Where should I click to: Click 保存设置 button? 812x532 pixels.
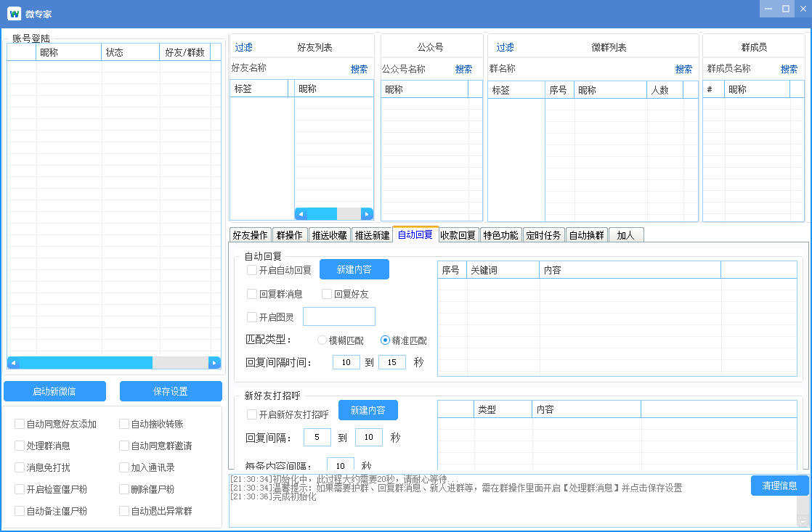[171, 391]
